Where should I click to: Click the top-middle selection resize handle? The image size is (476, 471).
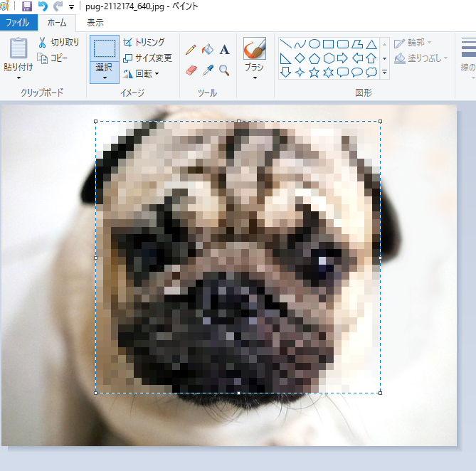pyautogui.click(x=238, y=122)
